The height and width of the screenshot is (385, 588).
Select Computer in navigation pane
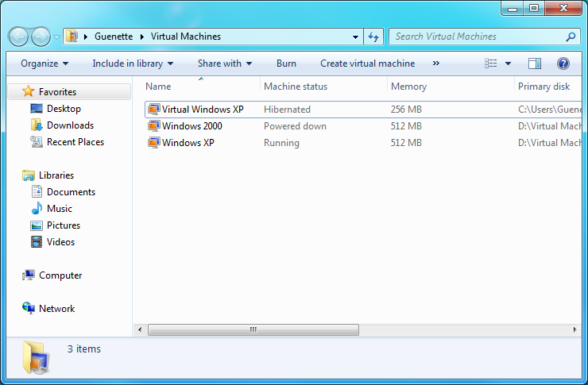coord(60,275)
